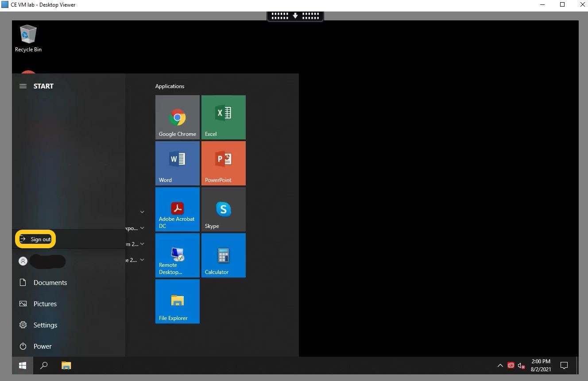
Task: Click the Windows Start button on taskbar
Action: tap(23, 366)
